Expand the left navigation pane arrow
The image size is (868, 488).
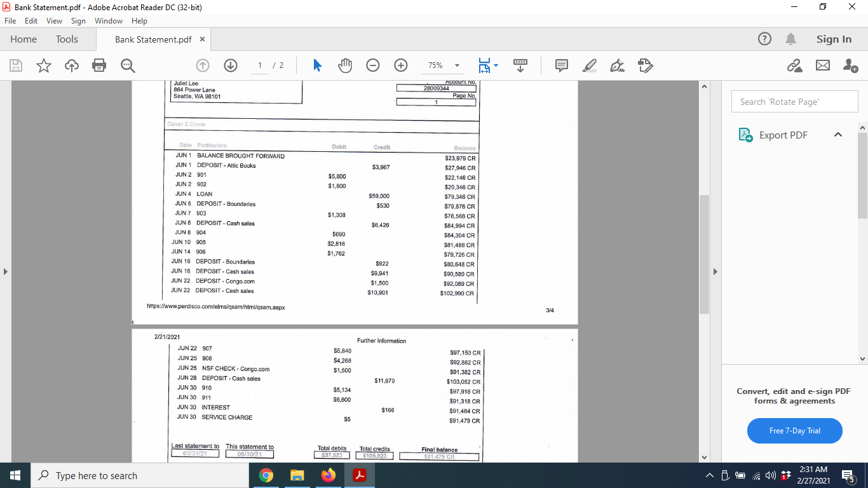(x=6, y=272)
